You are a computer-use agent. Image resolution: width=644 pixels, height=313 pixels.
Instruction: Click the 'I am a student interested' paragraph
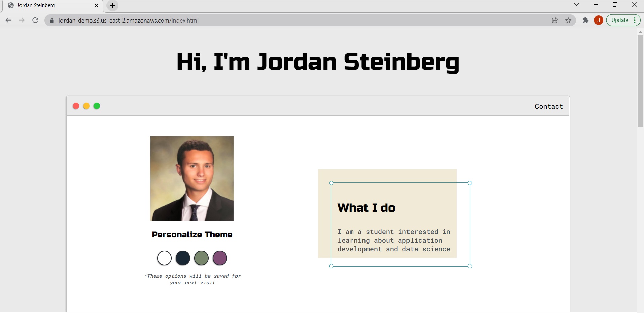click(394, 240)
